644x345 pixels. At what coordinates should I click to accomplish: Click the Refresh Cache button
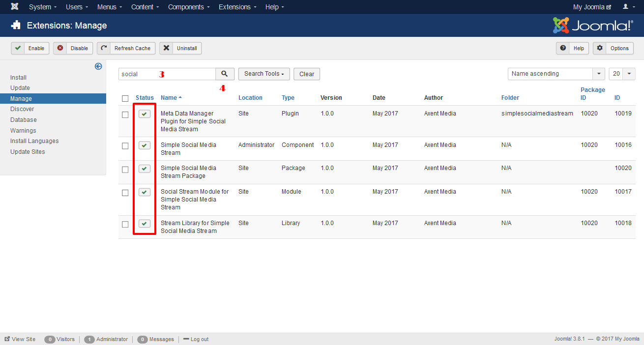click(126, 48)
